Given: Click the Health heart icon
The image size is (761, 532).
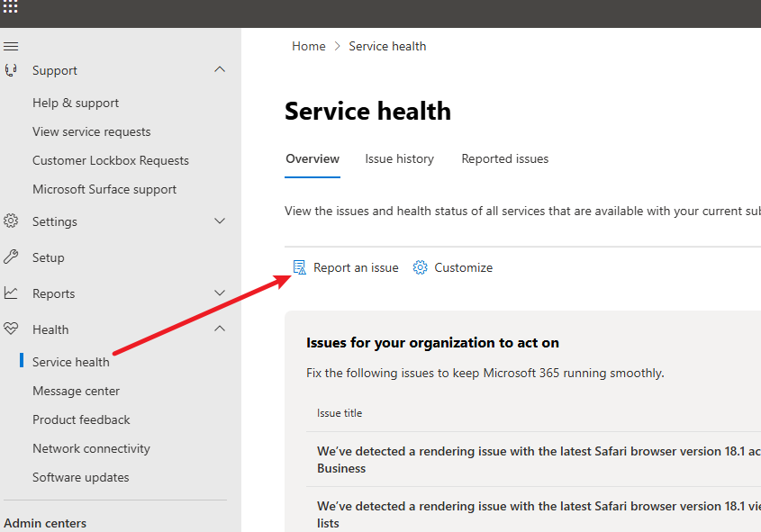Looking at the screenshot, I should (x=11, y=329).
